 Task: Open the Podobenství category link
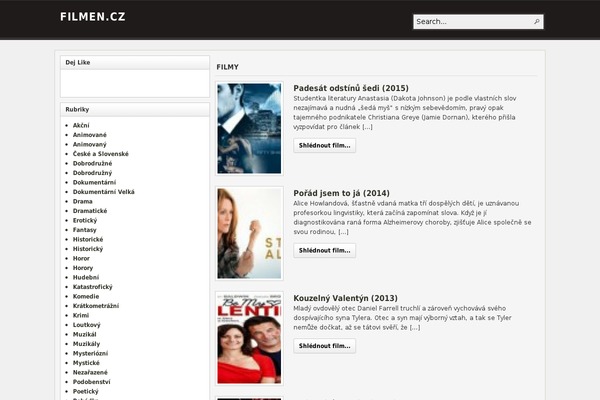click(91, 382)
